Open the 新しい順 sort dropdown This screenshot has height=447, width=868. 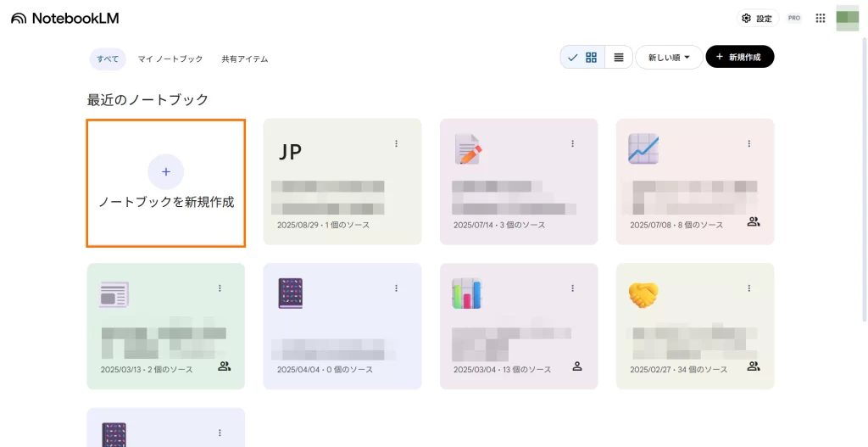click(669, 57)
